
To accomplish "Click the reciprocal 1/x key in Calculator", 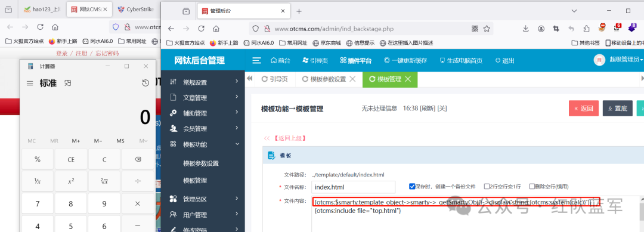I will [38, 181].
